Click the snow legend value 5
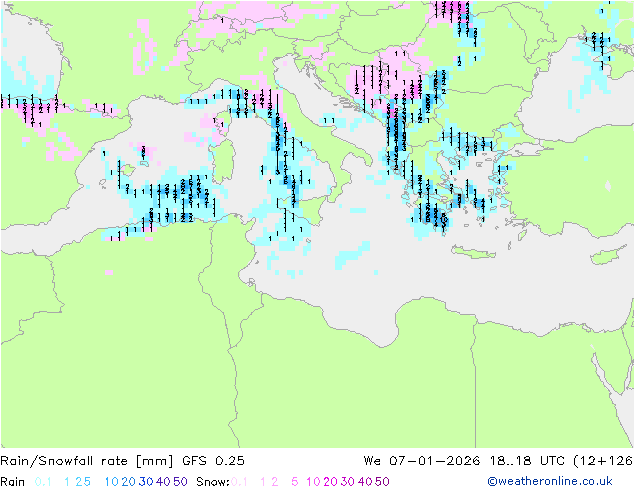The width and height of the screenshot is (634, 490). click(295, 482)
